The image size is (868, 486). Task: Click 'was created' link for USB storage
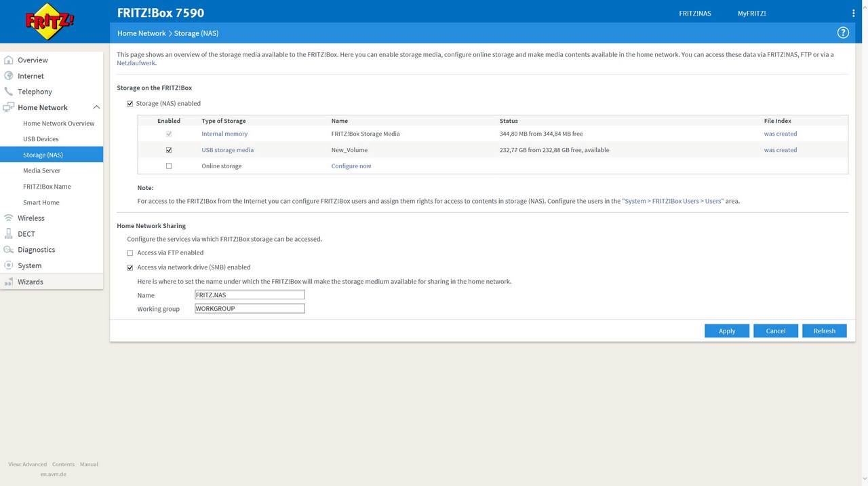coord(781,150)
